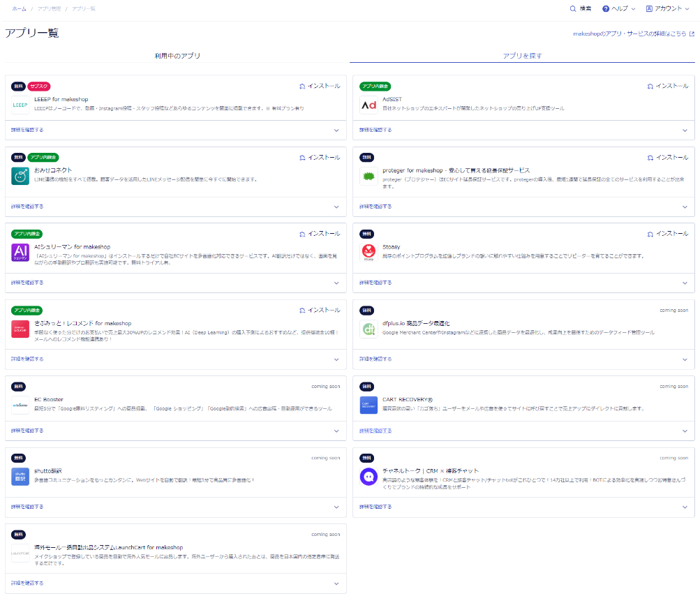The image size is (700, 596).
Task: Click the external link icon beside makeshop details
Action: coord(692,34)
